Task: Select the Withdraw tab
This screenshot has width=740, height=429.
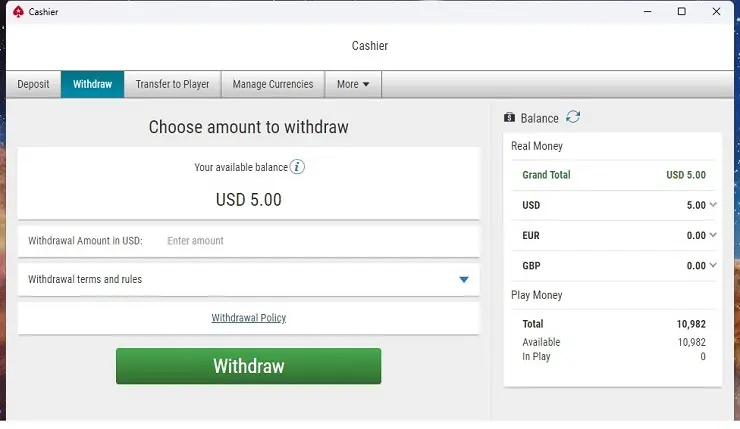Action: pos(92,84)
